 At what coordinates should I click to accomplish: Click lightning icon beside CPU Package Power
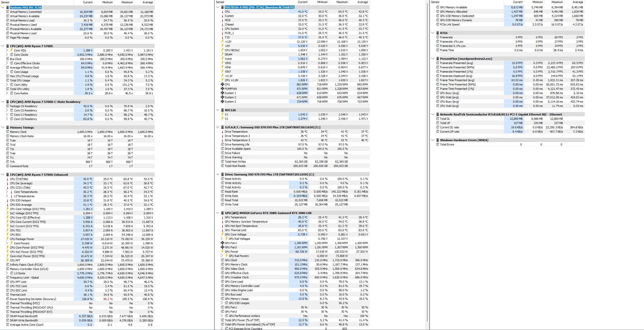point(8,239)
